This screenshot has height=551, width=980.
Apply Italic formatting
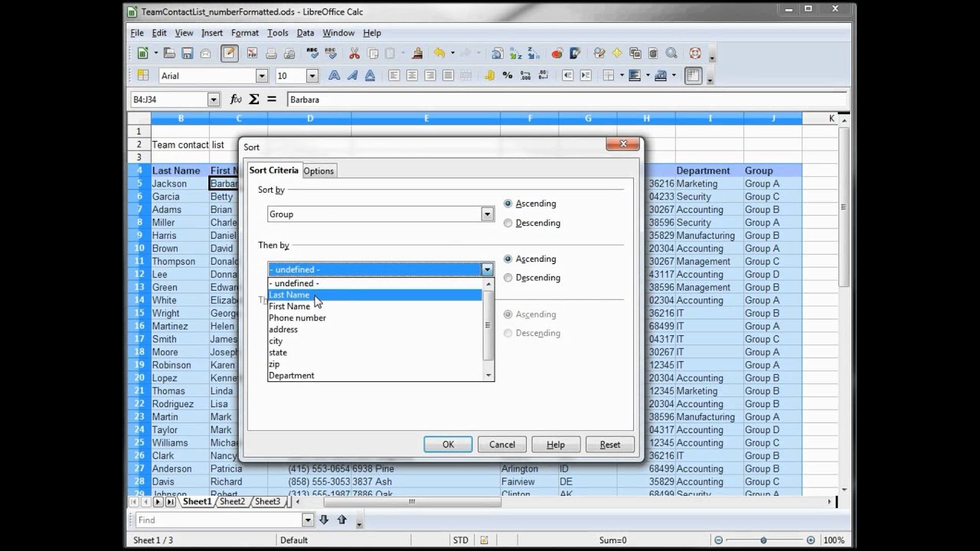coord(352,75)
